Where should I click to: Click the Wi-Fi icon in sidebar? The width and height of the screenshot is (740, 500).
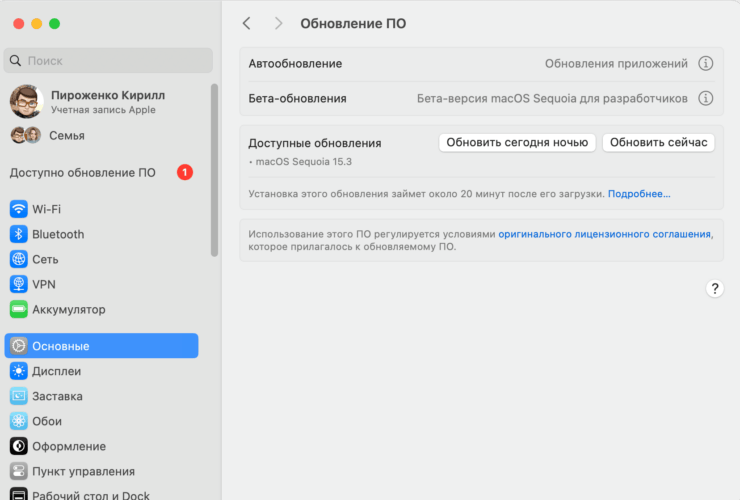pos(18,209)
